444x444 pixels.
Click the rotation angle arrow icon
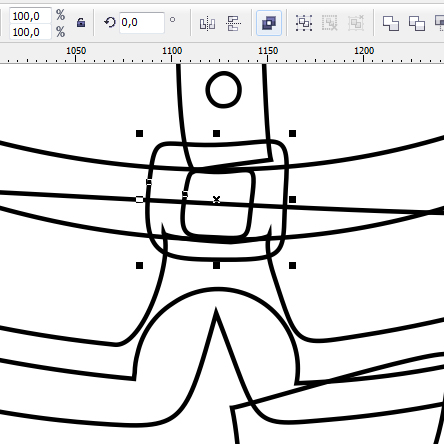tap(109, 23)
